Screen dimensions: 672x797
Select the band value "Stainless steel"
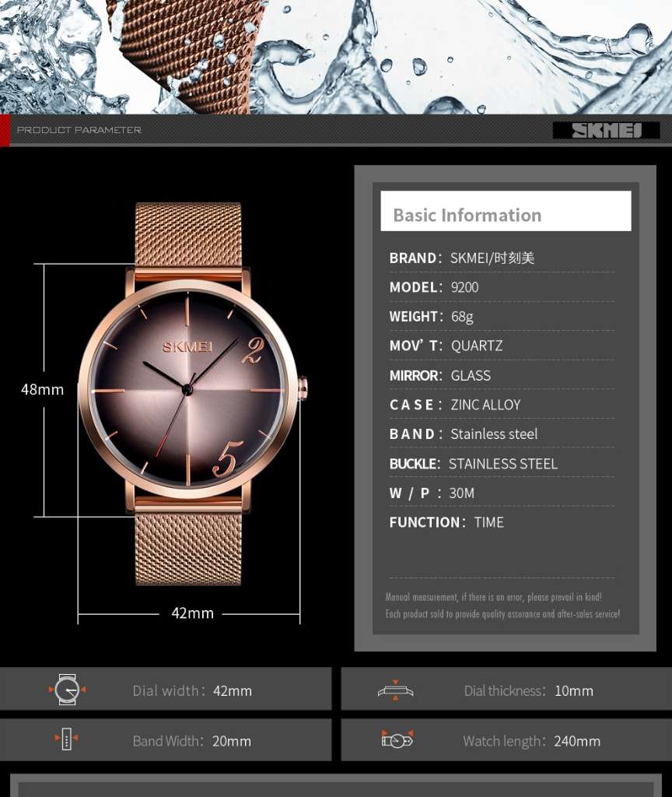[494, 434]
